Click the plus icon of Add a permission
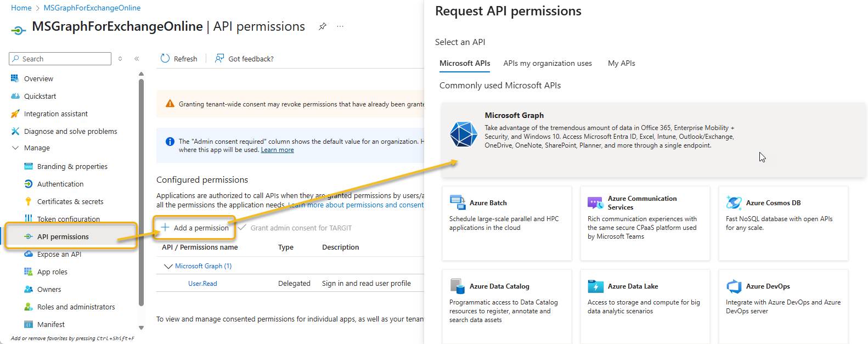Screen dimensions: 868x344 coord(165,227)
